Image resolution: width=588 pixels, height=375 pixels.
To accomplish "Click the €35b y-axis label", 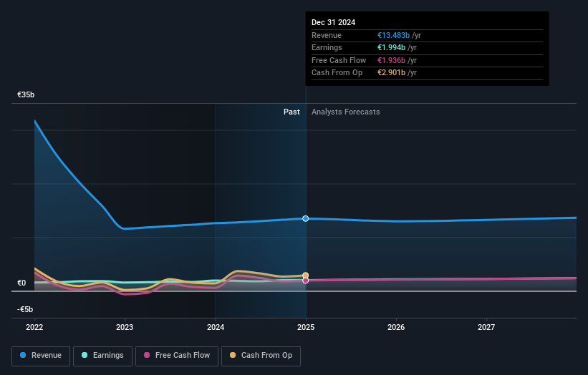I will click(x=26, y=94).
